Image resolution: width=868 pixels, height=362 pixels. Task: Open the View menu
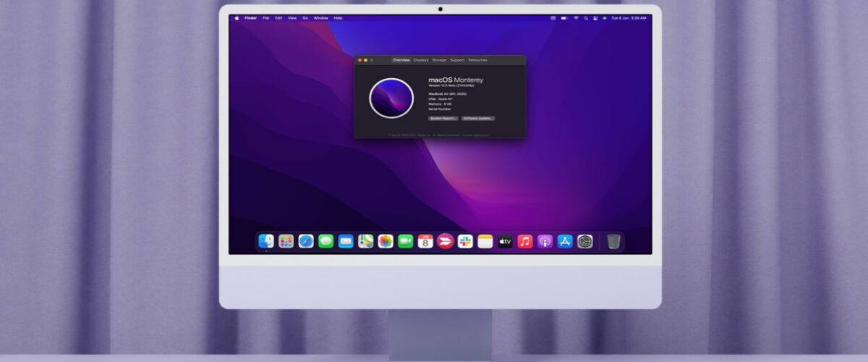pos(292,17)
